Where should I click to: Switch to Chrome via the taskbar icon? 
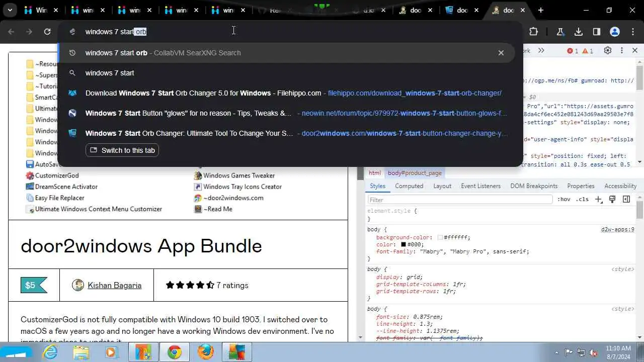point(175,352)
